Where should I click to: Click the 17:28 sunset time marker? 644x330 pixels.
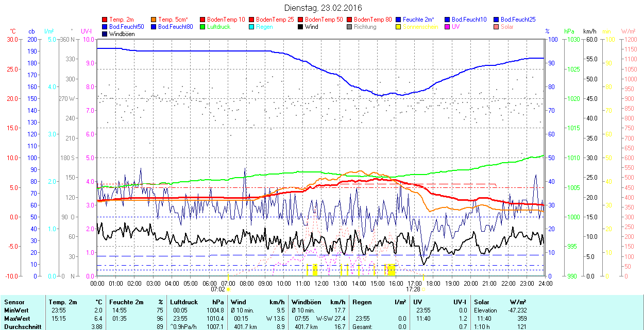[x=413, y=289]
